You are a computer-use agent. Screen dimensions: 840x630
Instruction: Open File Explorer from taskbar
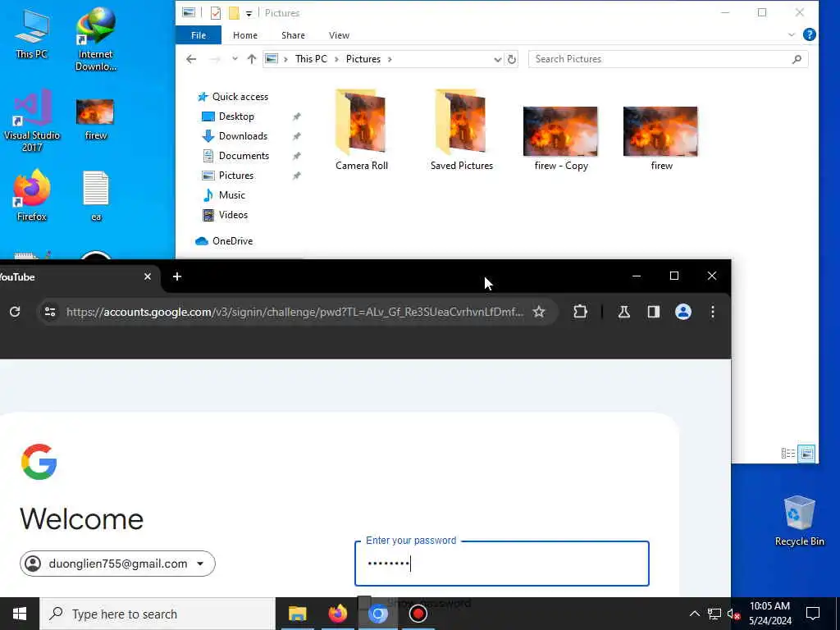click(x=297, y=614)
